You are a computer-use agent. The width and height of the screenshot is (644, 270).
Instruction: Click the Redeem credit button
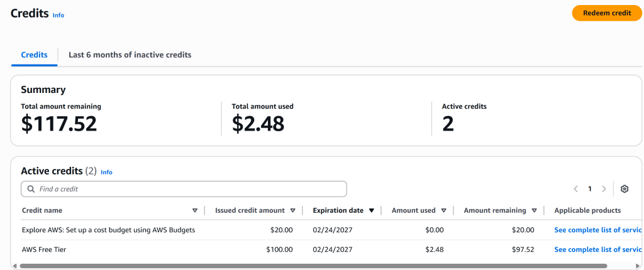(x=606, y=13)
